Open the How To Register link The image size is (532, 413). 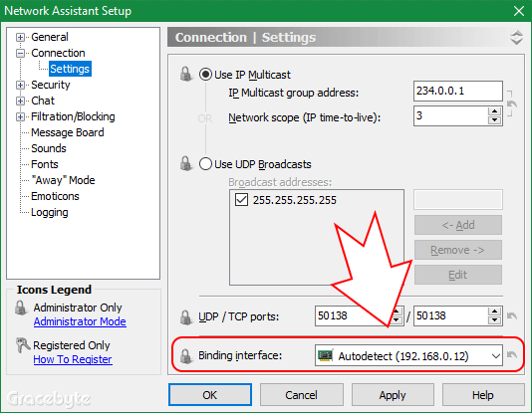pyautogui.click(x=73, y=359)
